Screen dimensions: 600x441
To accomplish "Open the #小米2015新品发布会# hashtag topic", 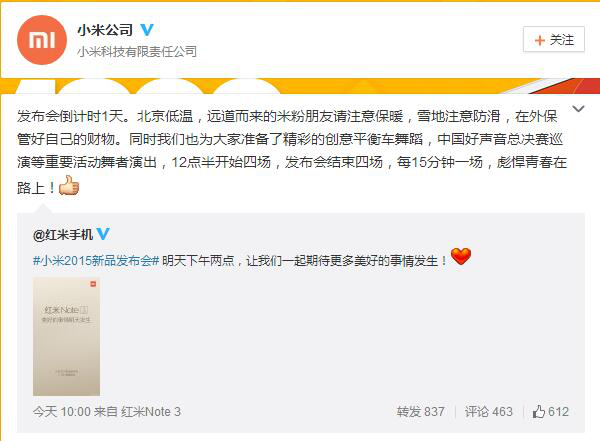I will (96, 261).
